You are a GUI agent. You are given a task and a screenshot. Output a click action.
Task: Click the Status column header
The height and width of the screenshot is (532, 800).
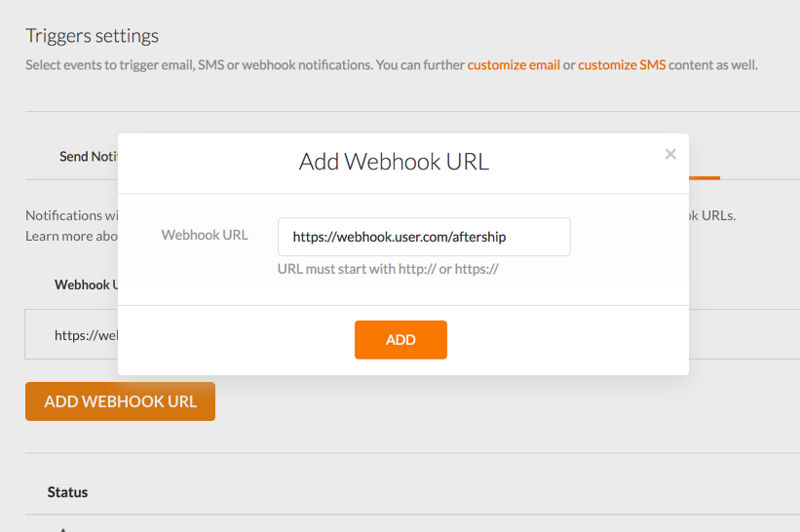pyautogui.click(x=67, y=492)
